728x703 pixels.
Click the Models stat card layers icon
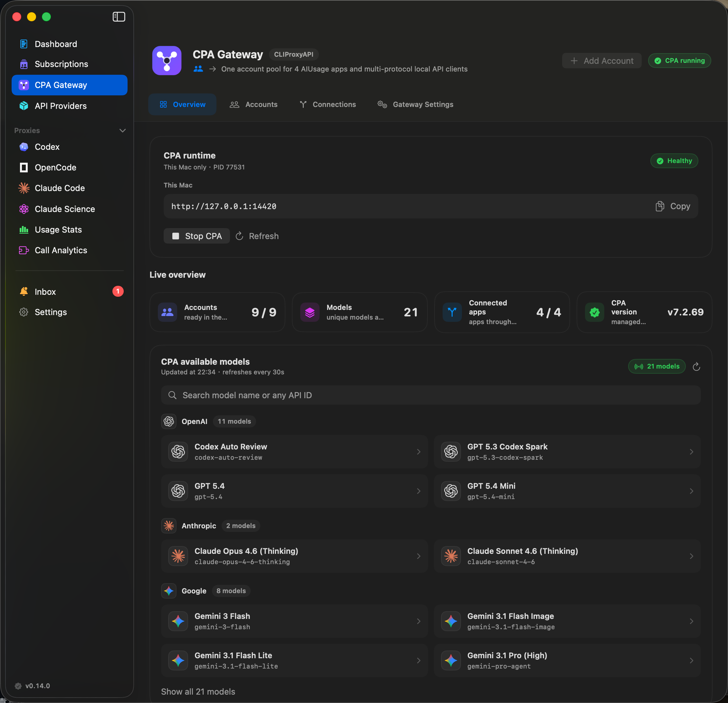point(310,312)
